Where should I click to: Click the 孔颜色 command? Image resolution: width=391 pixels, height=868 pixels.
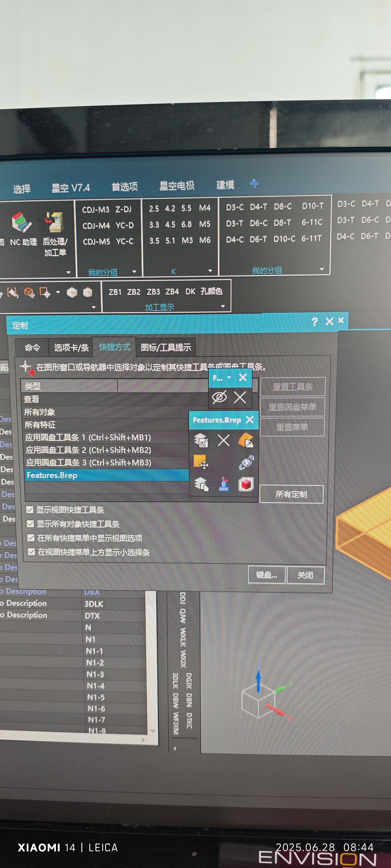coord(211,291)
